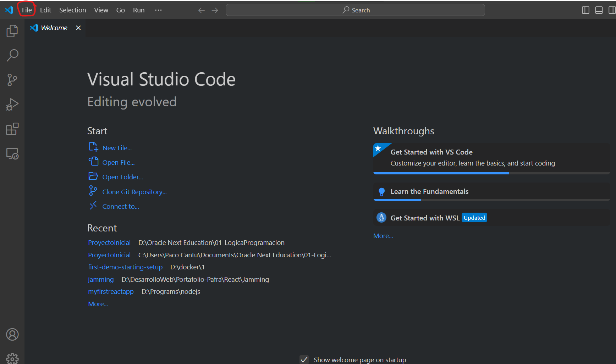This screenshot has width=616, height=364.
Task: Open the Run and Debug view
Action: point(12,105)
